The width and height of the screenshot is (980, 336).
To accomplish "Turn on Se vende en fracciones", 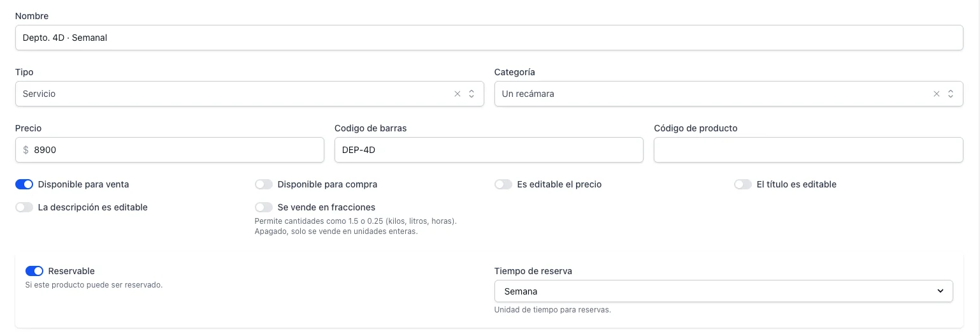I will tap(264, 207).
